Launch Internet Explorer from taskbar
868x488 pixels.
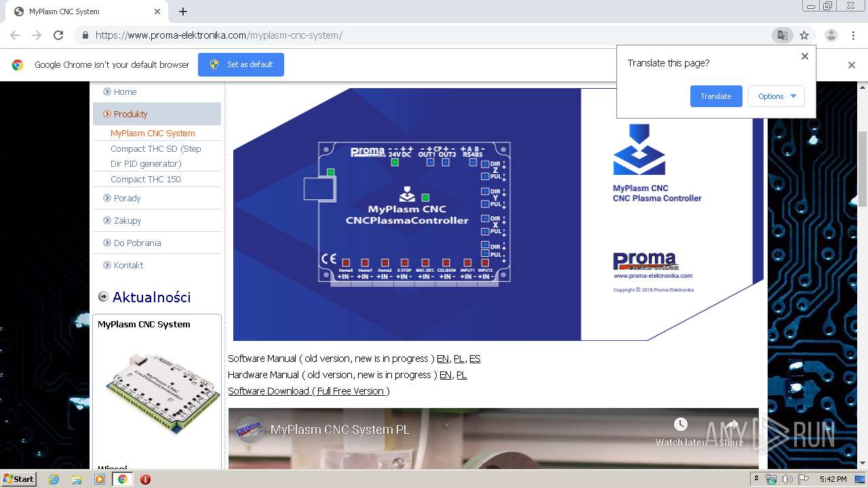point(54,479)
